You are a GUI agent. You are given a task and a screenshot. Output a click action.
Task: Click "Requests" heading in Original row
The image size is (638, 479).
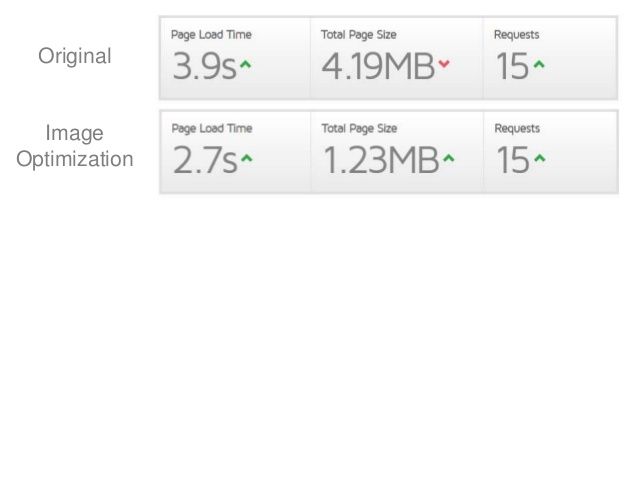point(517,34)
